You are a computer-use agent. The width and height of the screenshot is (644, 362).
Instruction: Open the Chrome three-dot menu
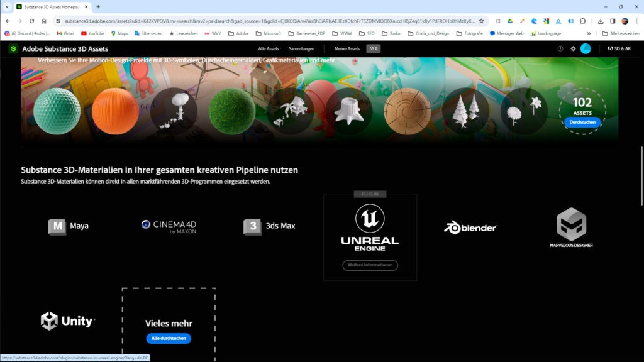pos(636,21)
